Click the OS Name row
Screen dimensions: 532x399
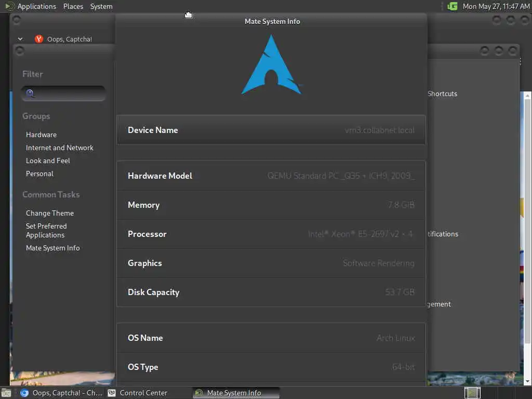(x=271, y=338)
